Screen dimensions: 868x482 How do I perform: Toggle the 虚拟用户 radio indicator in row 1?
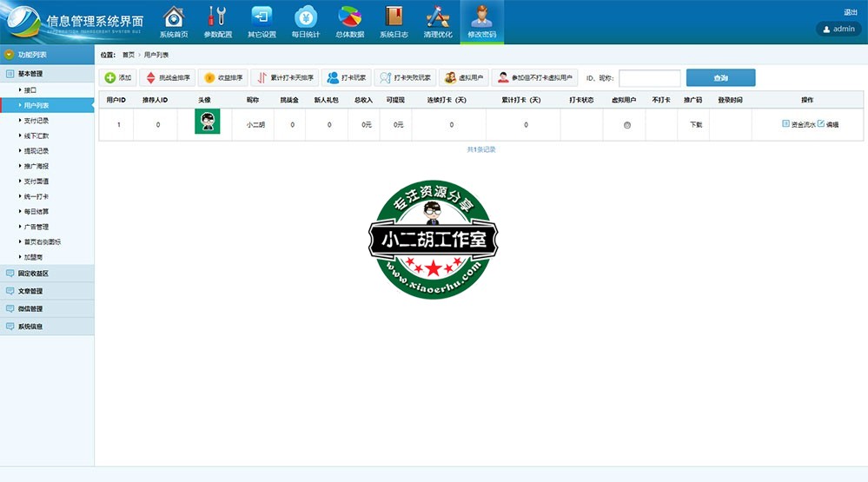[x=626, y=125]
